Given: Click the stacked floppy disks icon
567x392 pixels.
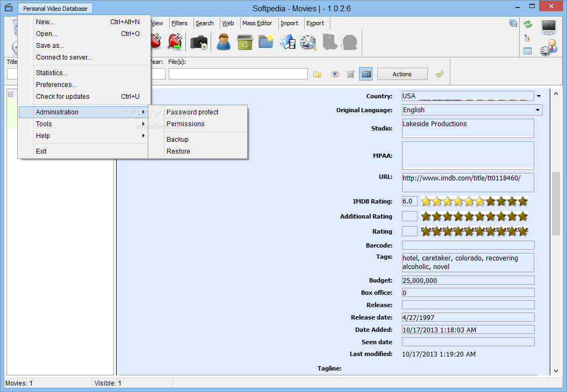Looking at the screenshot, I should pyautogui.click(x=513, y=23).
